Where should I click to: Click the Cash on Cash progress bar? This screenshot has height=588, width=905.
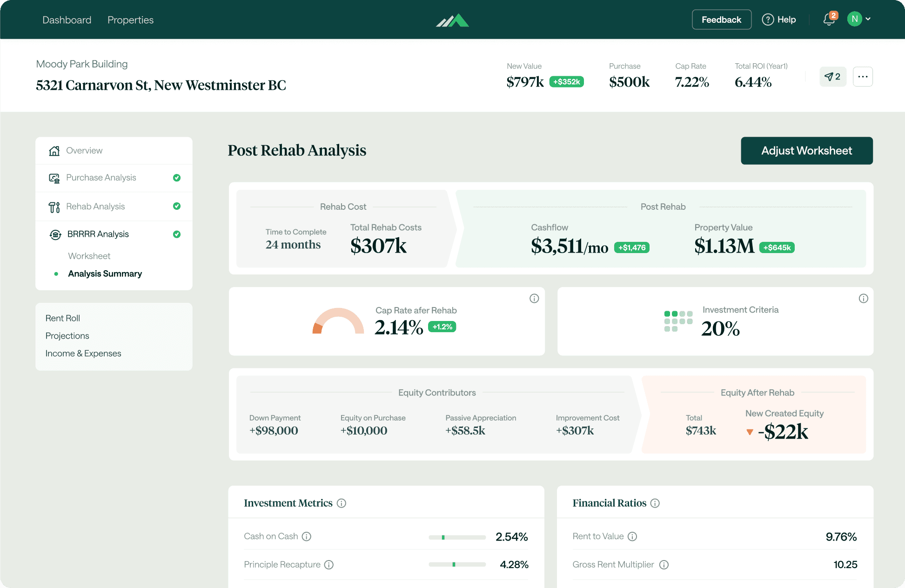click(457, 537)
